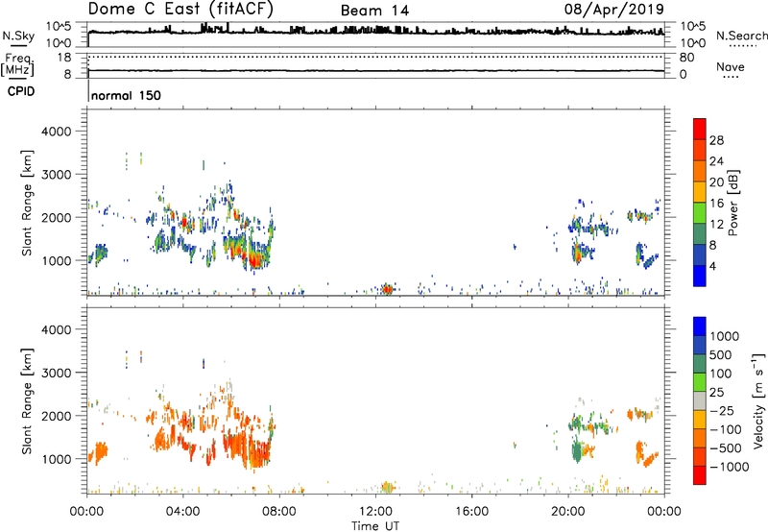Image resolution: width=768 pixels, height=532 pixels.
Task: Click the 04:00 time axis tick label
Action: 182,512
